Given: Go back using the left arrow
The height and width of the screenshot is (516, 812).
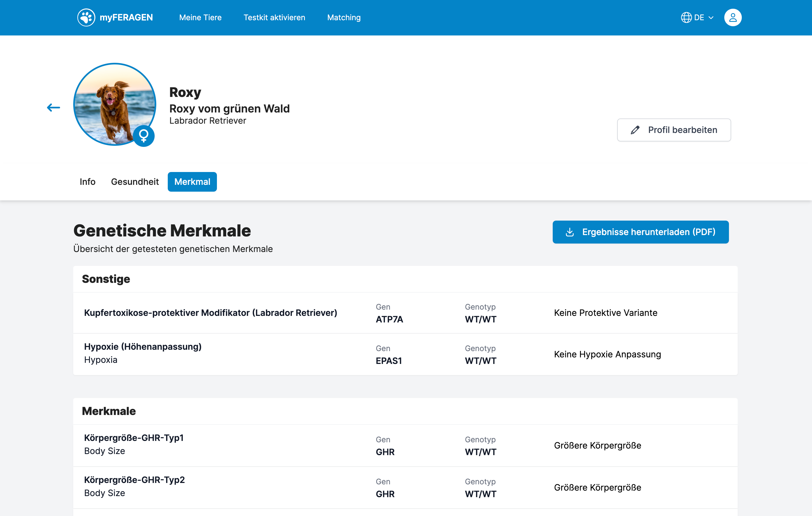Looking at the screenshot, I should tap(53, 108).
